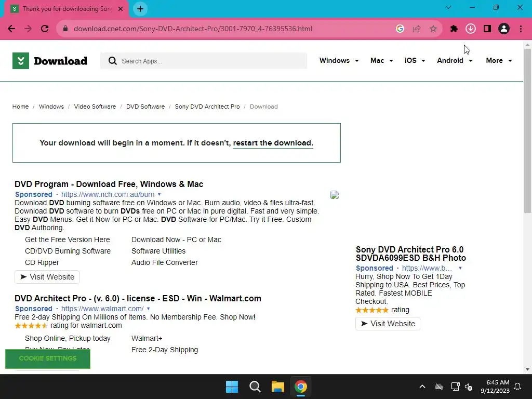Click Visit Website under B&H Photo ad
Screen dimensions: 532x399
tap(388, 324)
